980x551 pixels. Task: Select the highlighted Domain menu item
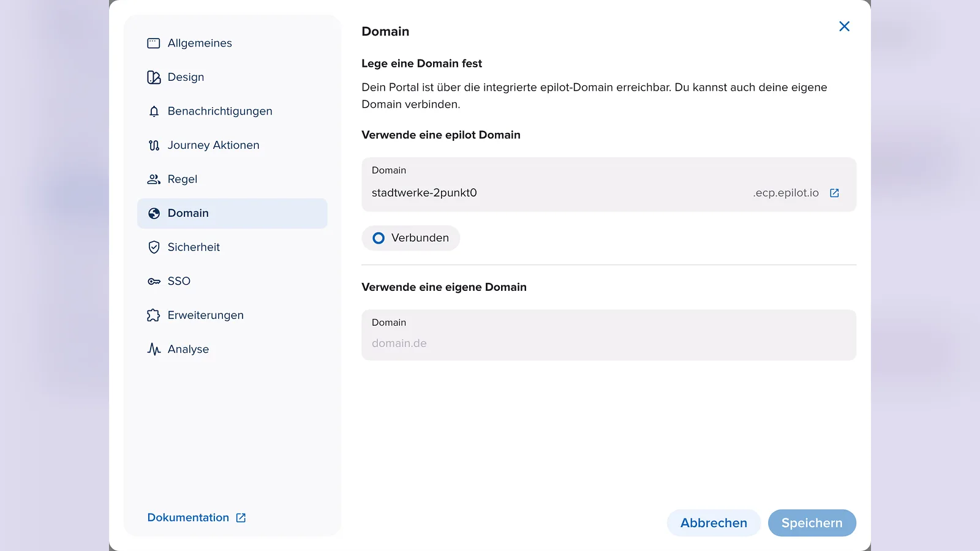232,213
